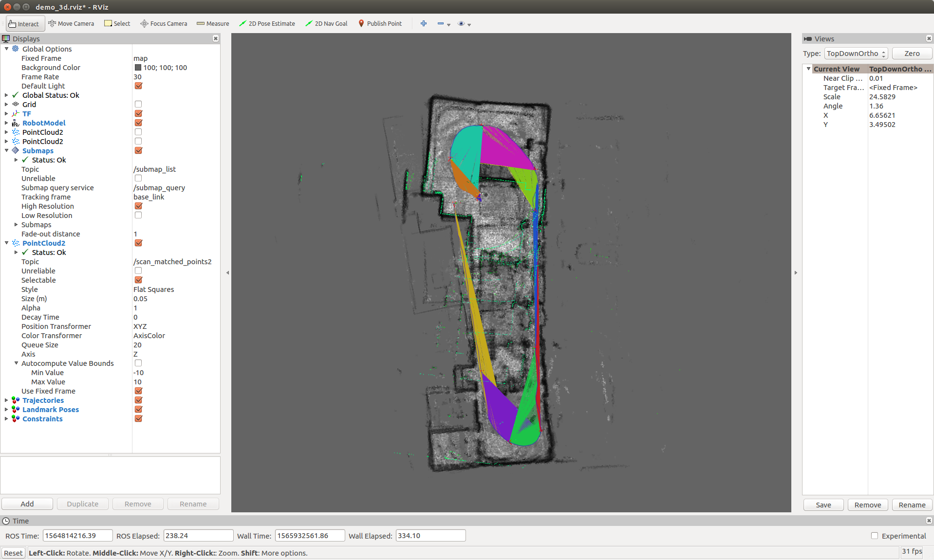Activate the Publish Point tool
The image size is (934, 560).
pos(380,23)
